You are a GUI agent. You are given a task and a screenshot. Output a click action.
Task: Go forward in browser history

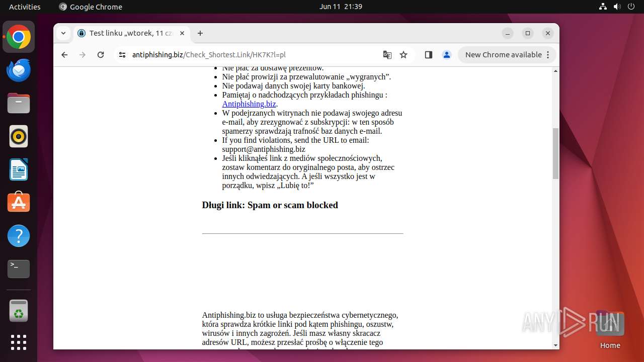point(83,55)
